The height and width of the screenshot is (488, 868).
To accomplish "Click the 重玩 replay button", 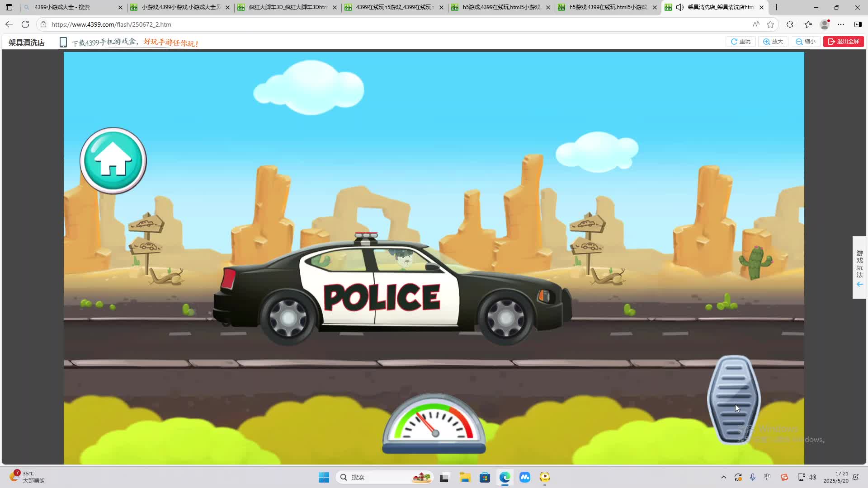I will [x=741, y=42].
